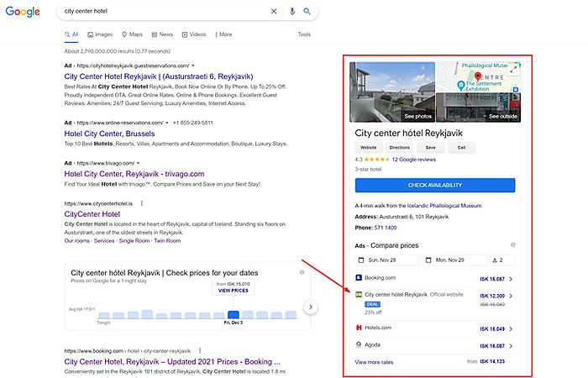Click the check-out date field Mon, Nov 29
The image size is (588, 378).
(x=455, y=260)
